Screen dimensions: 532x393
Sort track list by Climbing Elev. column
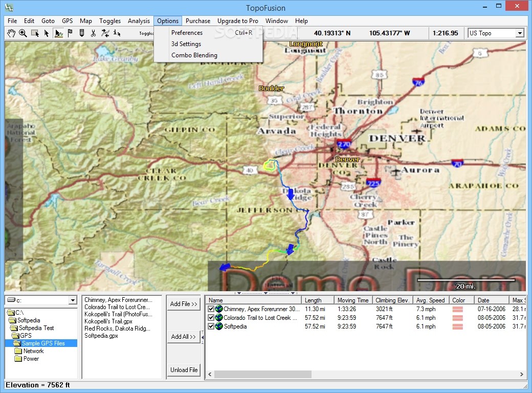coord(393,300)
